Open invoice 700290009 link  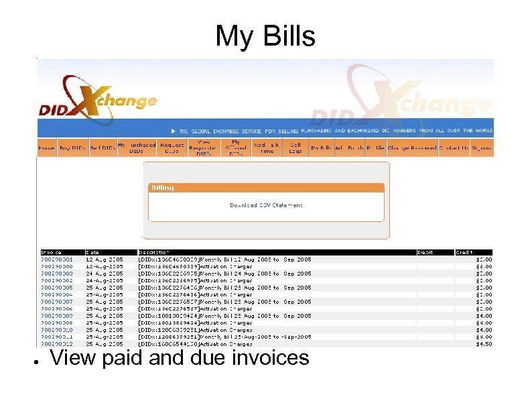[57, 316]
